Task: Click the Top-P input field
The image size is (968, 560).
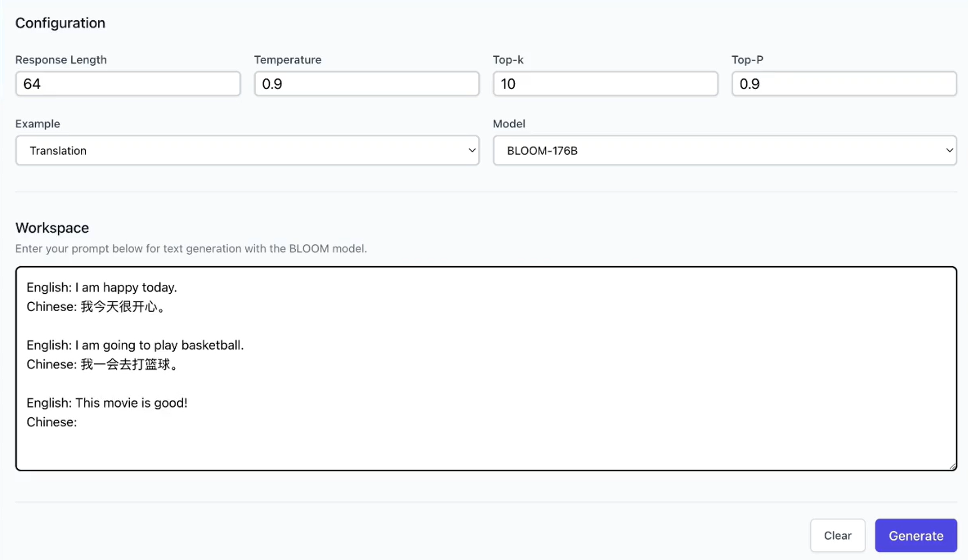Action: (844, 84)
